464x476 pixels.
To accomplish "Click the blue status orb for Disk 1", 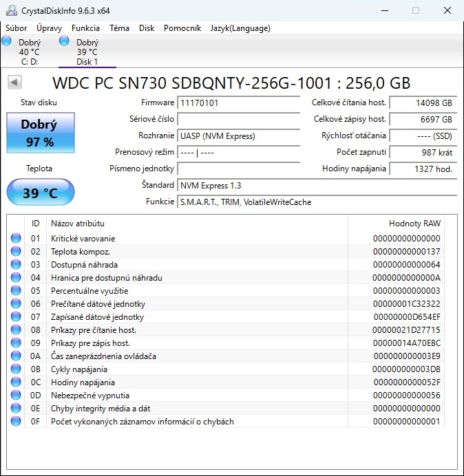I will [64, 41].
